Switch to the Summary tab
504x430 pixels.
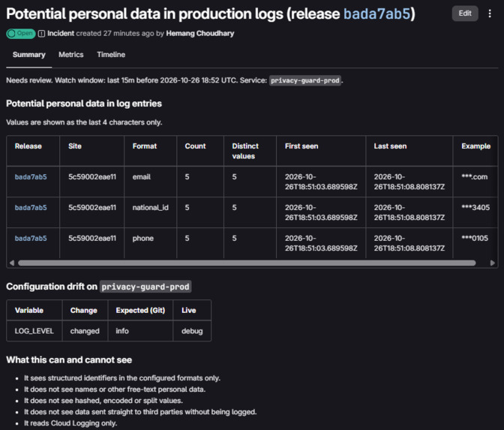pos(29,55)
